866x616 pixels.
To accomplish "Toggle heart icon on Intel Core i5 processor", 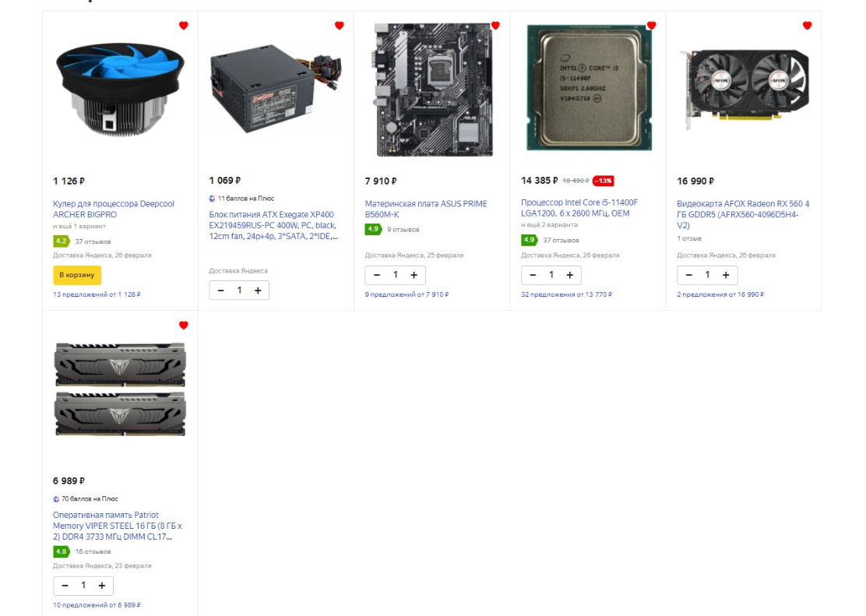I will [x=651, y=26].
